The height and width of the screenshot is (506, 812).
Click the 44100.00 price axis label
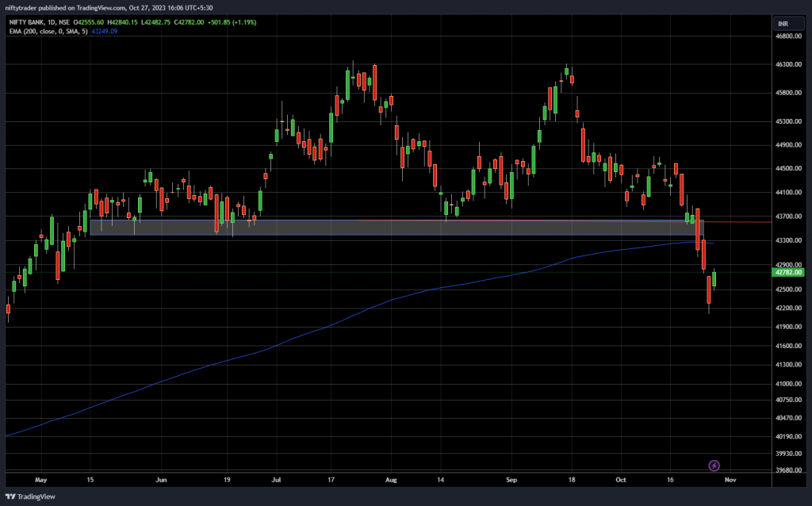pyautogui.click(x=788, y=192)
